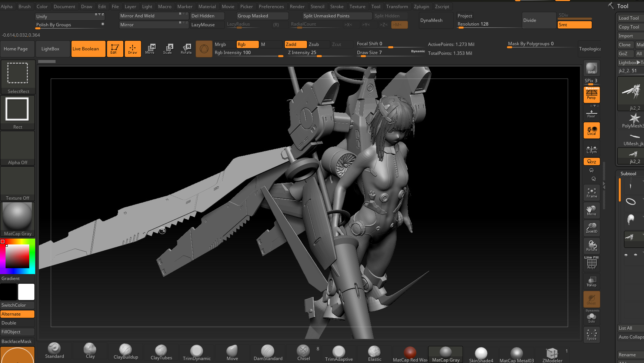Screen dimensions: 644x363
Task: Expand the Subtool panel
Action: point(628,173)
